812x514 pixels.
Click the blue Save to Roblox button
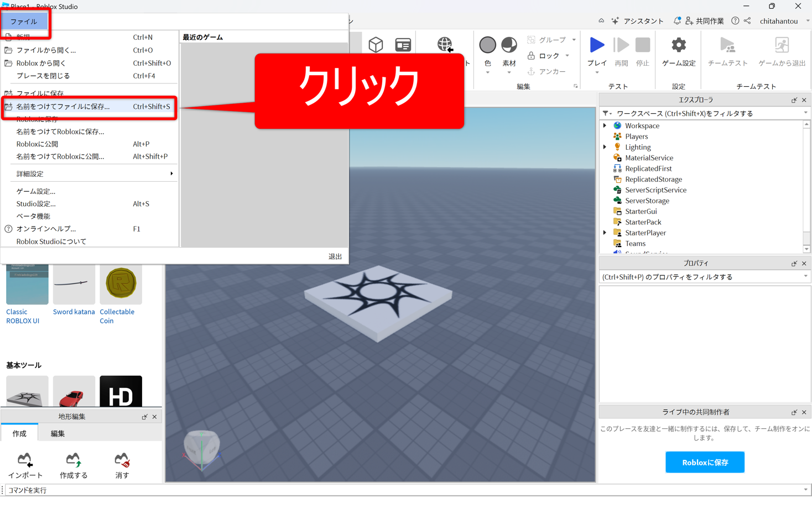pos(705,462)
